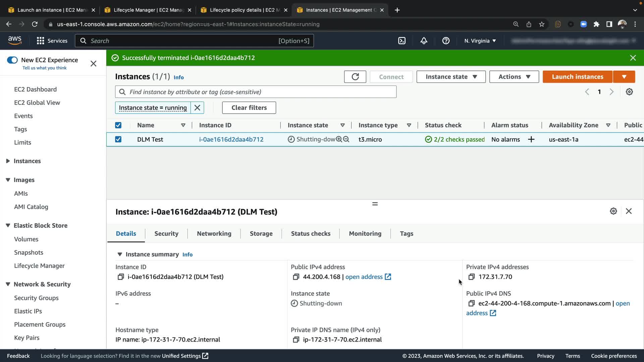Toggle select-all checkbox in table header
Screen dimensions: 644x362
pyautogui.click(x=118, y=125)
